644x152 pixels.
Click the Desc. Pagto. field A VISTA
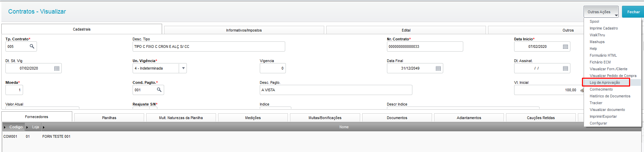(336, 90)
